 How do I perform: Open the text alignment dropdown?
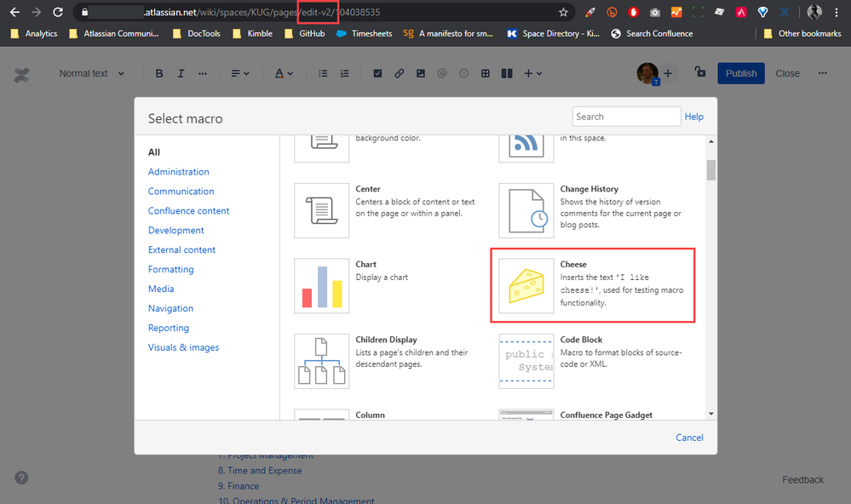[x=240, y=73]
